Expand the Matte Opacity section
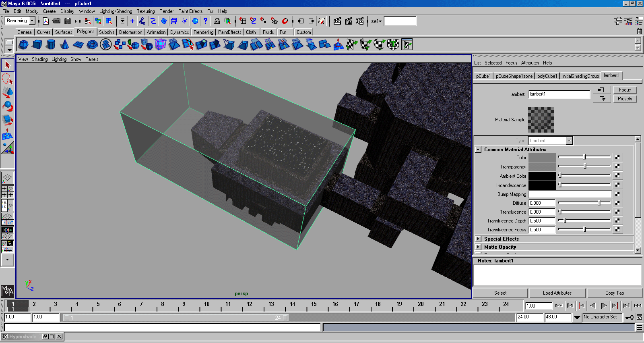The width and height of the screenshot is (644, 343). [x=478, y=247]
